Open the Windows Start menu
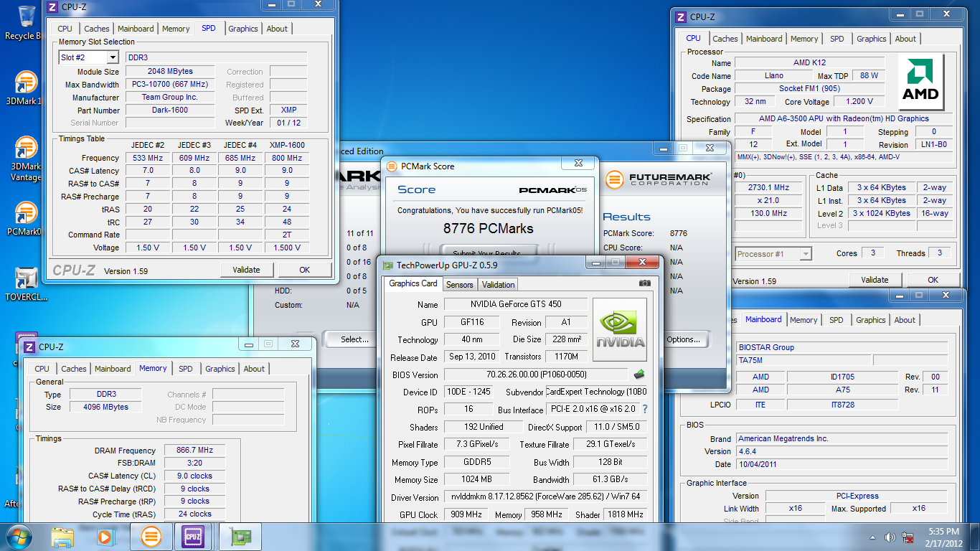This screenshot has width=980, height=551. coord(19,536)
